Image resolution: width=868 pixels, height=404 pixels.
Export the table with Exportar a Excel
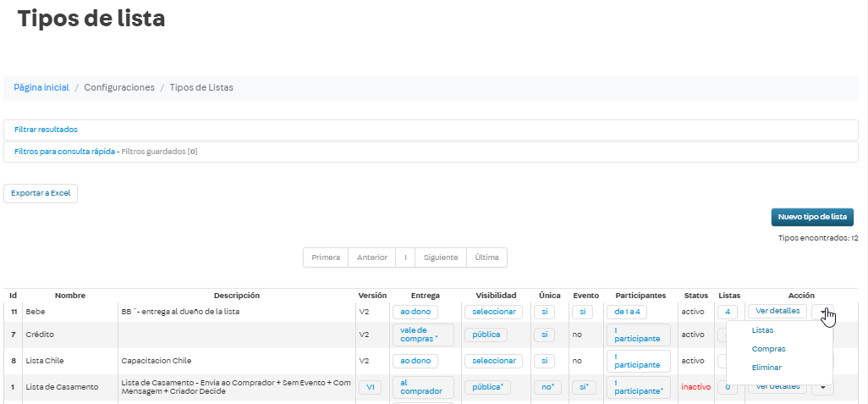41,193
